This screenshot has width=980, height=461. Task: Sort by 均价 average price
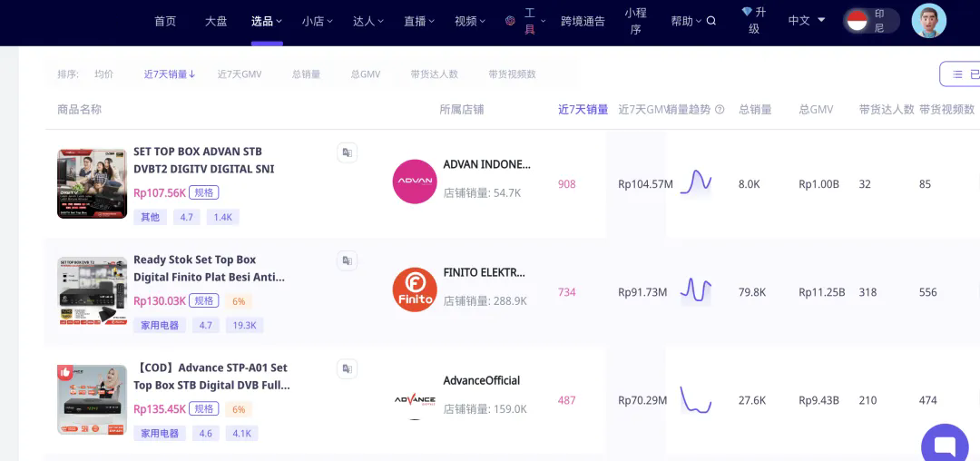(x=103, y=74)
